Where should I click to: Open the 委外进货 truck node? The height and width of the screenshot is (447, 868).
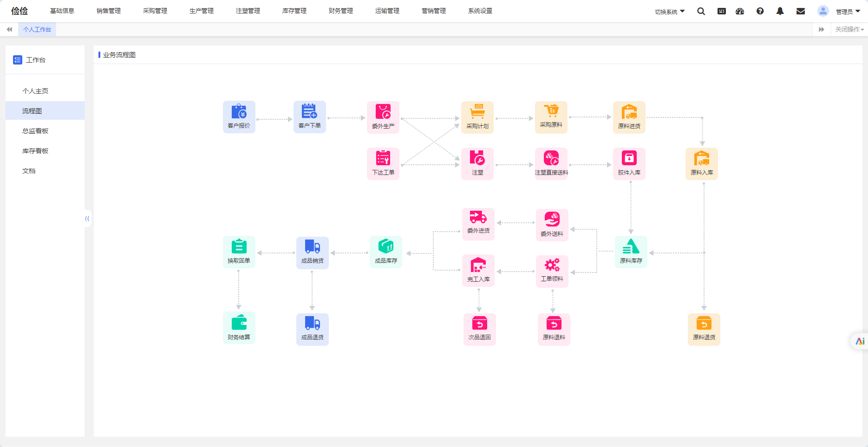pos(478,224)
